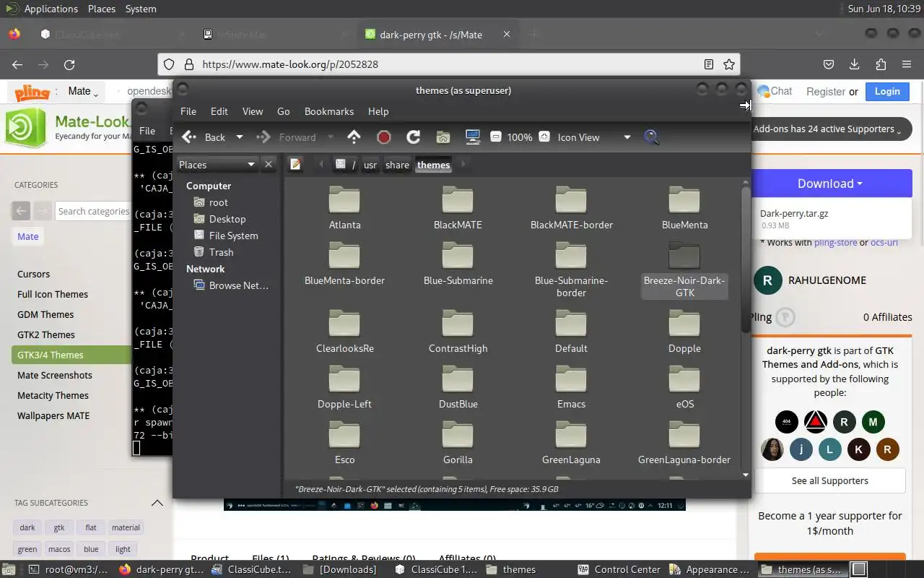Close the Places side pane
Screen dimensions: 924x578
[x=269, y=165]
